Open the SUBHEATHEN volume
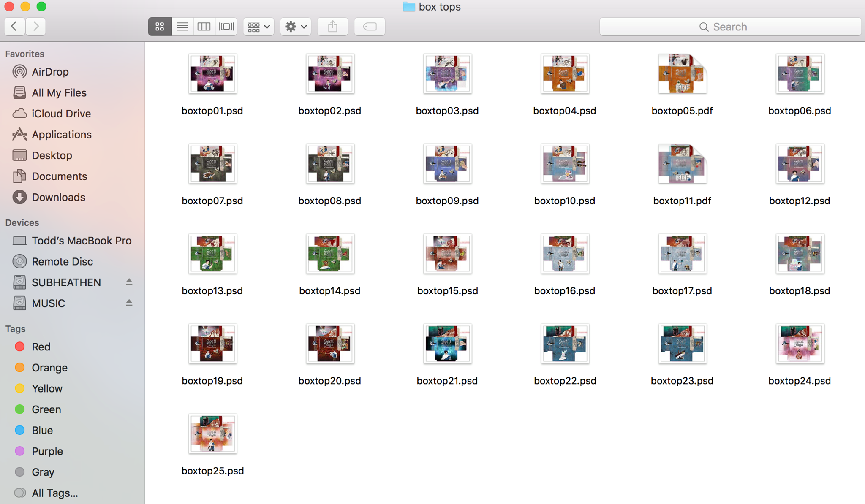The height and width of the screenshot is (504, 865). click(x=66, y=282)
